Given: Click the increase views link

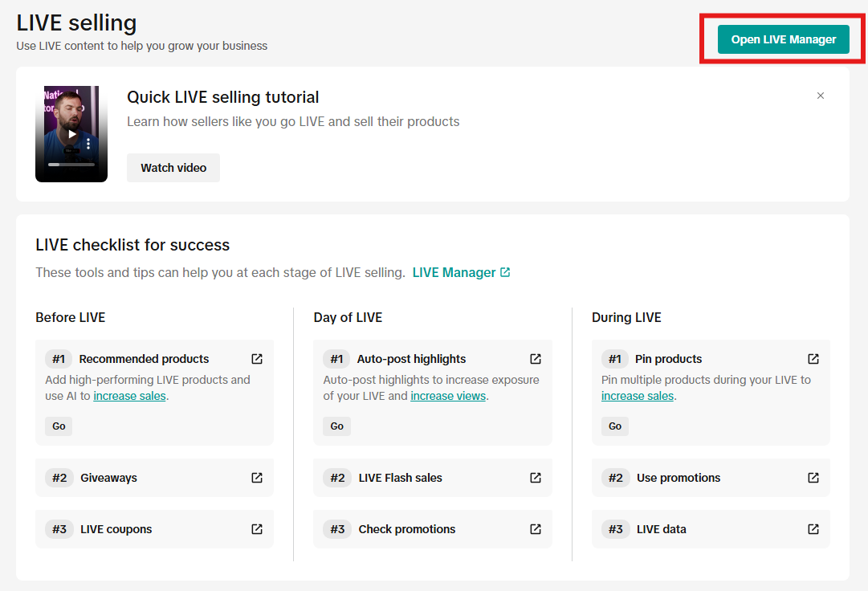Looking at the screenshot, I should point(448,396).
